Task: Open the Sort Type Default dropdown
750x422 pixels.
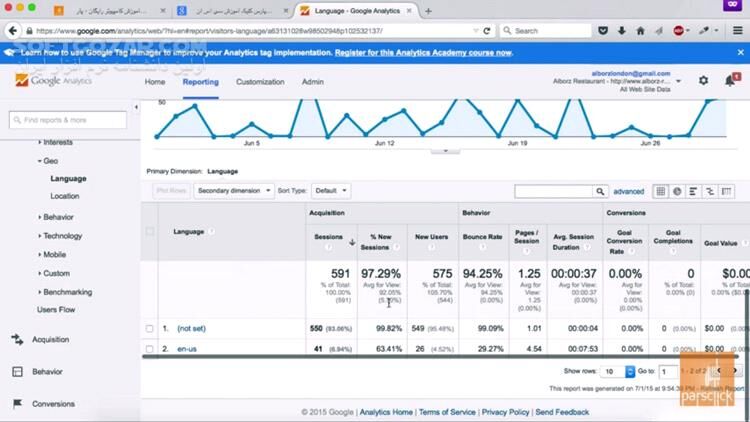Action: (x=330, y=190)
